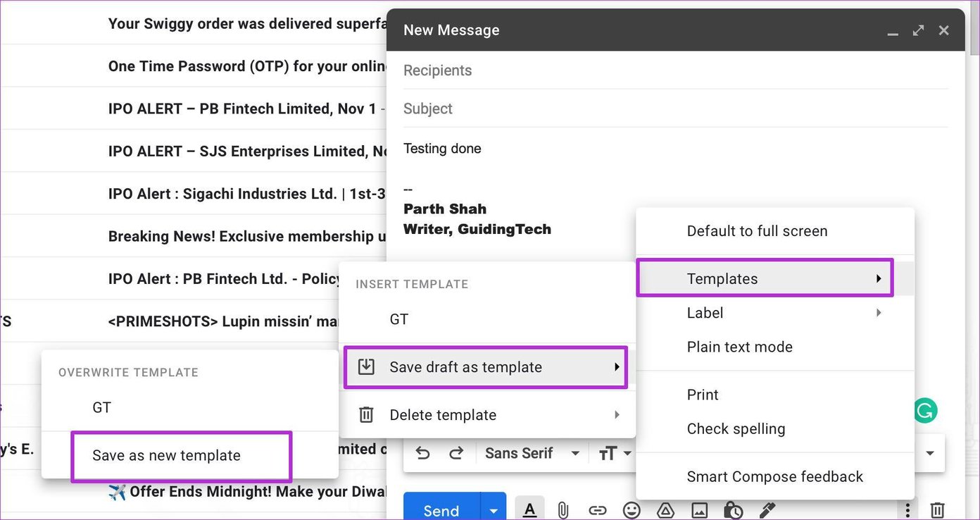Enable Plain text mode
This screenshot has height=520, width=980.
[x=739, y=347]
